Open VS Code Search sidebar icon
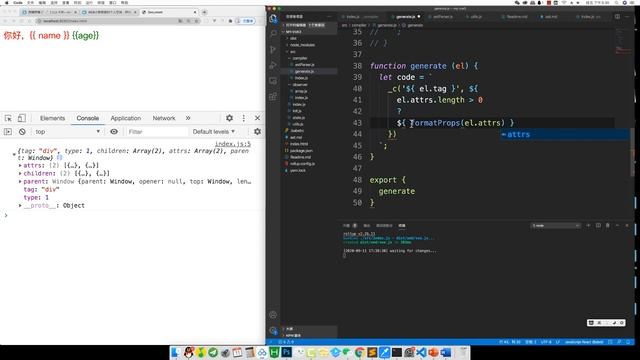 (273, 33)
